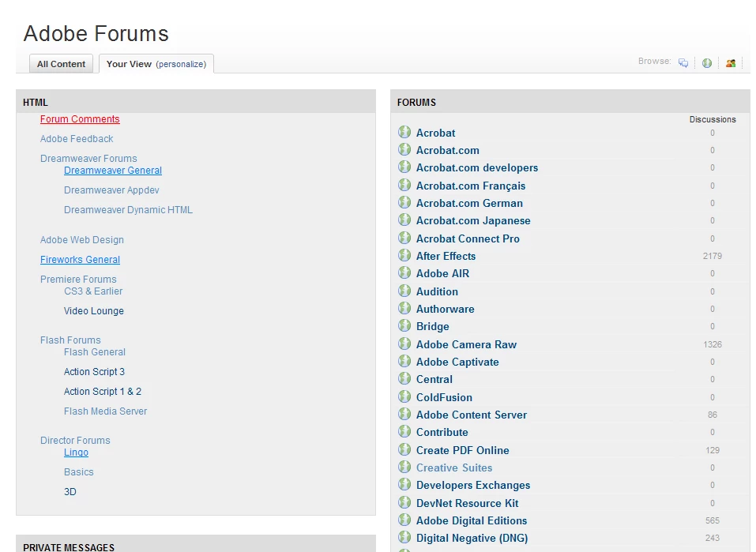The height and width of the screenshot is (552, 756).
Task: Open the personalize link
Action: pos(181,64)
